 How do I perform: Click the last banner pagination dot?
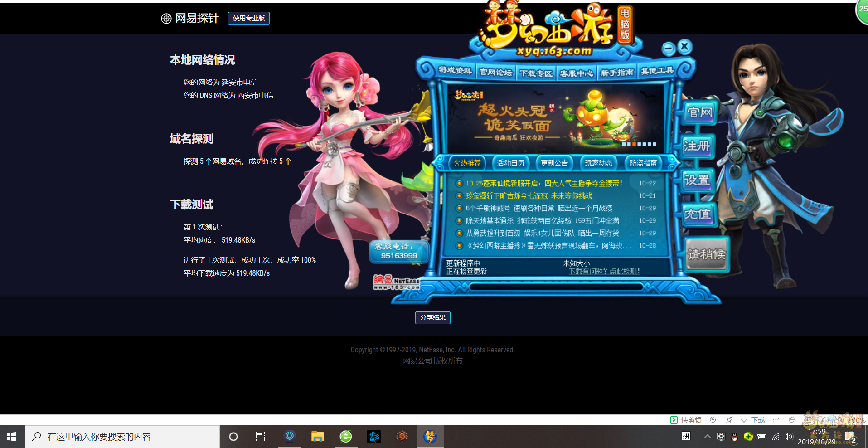pos(654,144)
